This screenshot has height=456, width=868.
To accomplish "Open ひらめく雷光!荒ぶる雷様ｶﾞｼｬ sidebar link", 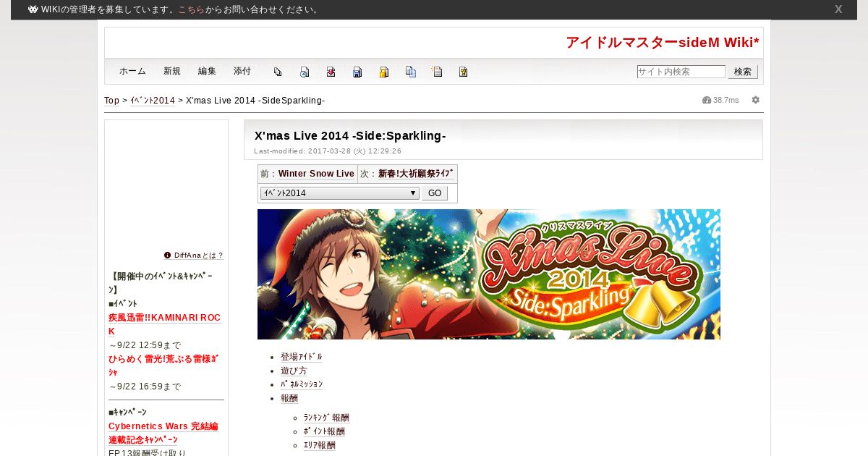I will [x=163, y=366].
